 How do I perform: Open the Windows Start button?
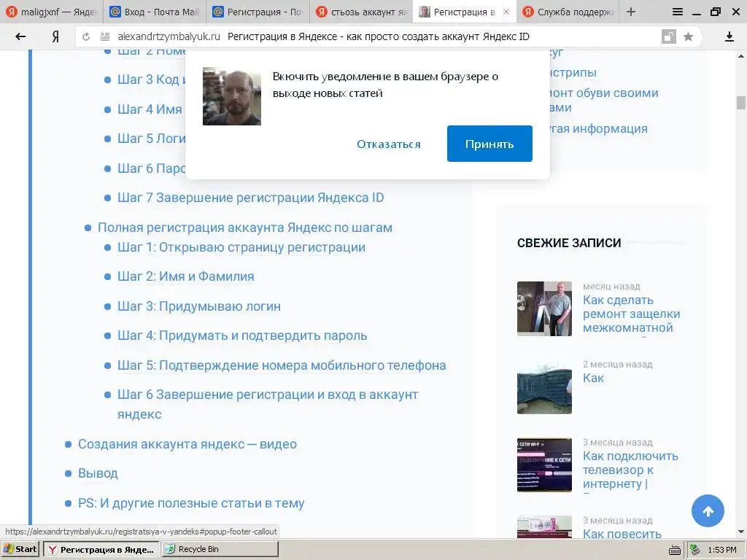pos(20,549)
